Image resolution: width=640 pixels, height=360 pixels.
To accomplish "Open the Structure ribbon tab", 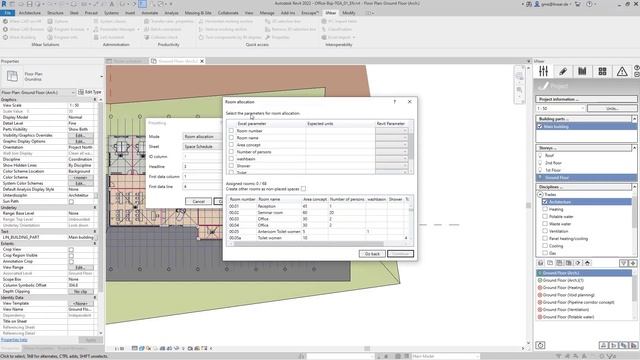I will (55, 13).
